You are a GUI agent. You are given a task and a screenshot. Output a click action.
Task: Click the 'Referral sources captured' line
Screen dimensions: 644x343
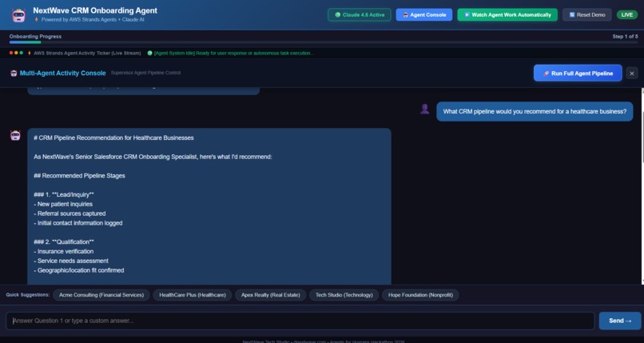click(70, 213)
